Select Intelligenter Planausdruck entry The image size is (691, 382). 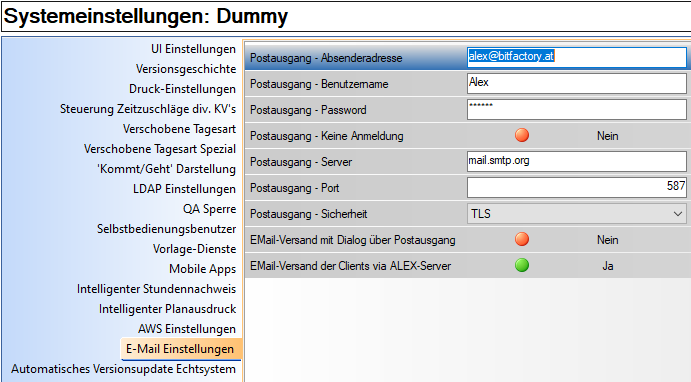coord(167,309)
